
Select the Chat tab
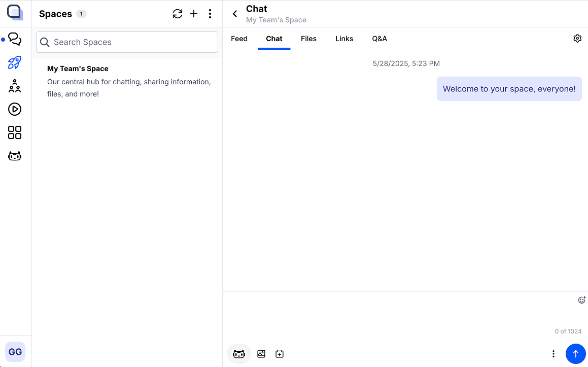pyautogui.click(x=274, y=39)
